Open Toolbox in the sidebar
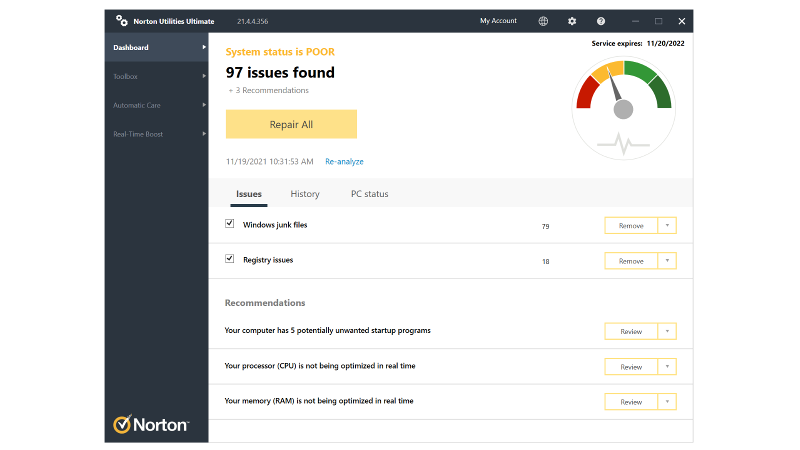800x450 pixels. coord(157,76)
